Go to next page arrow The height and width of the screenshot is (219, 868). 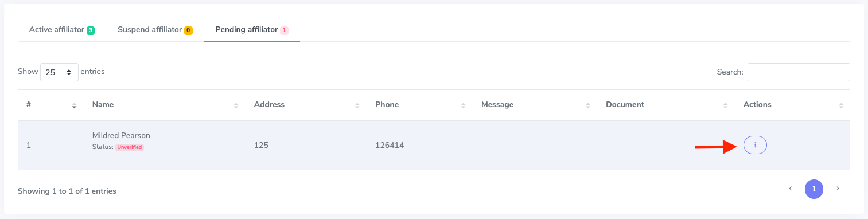(x=838, y=189)
